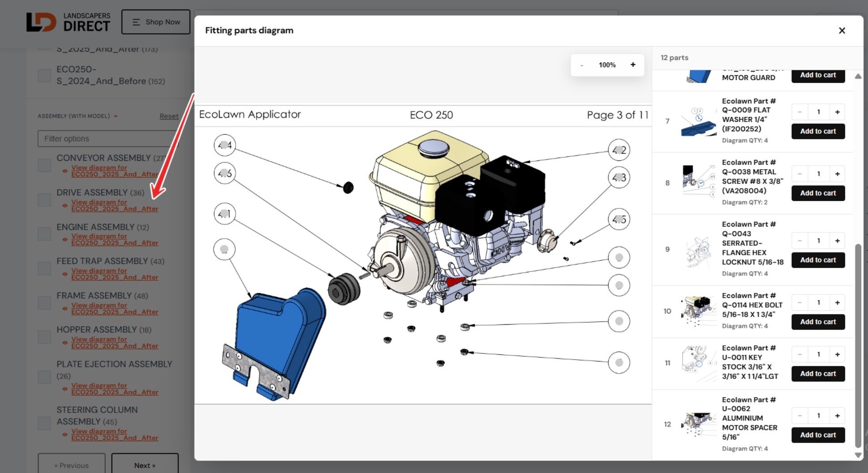Screen dimensions: 868x473
Task: Increase quantity for Q-0009 Flat Washer
Action: (x=837, y=112)
